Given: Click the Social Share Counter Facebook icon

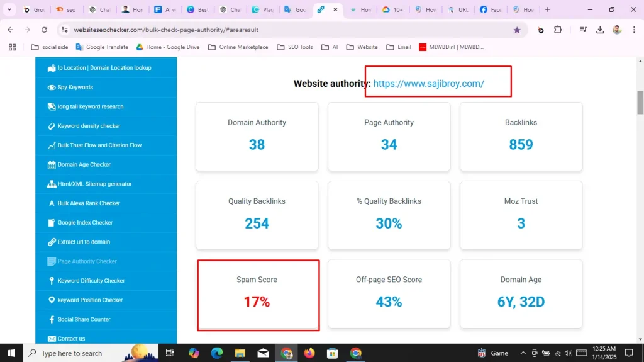Looking at the screenshot, I should [52, 320].
